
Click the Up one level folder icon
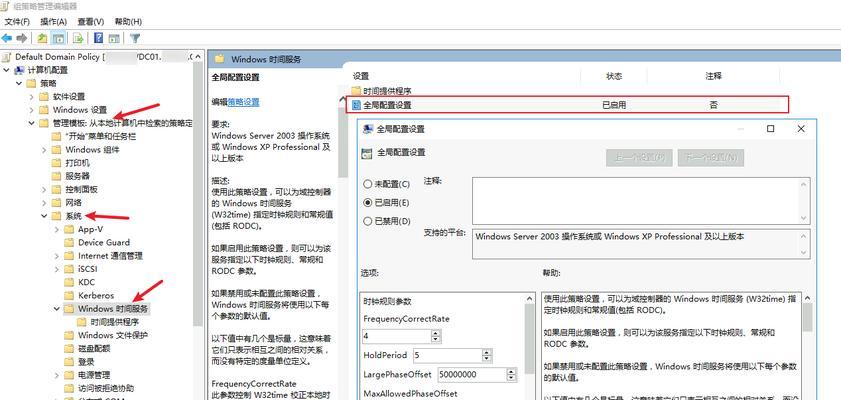click(x=42, y=38)
